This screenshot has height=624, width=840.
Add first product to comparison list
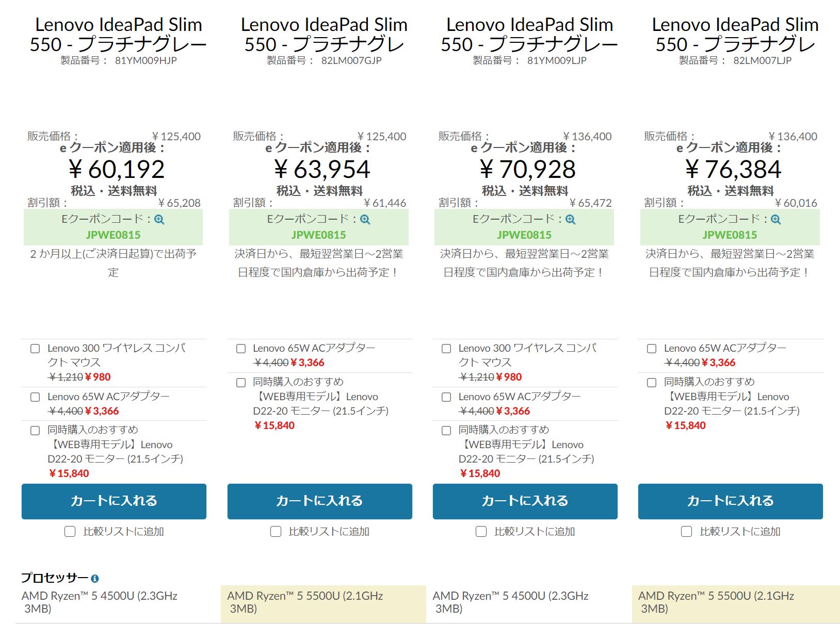point(70,532)
